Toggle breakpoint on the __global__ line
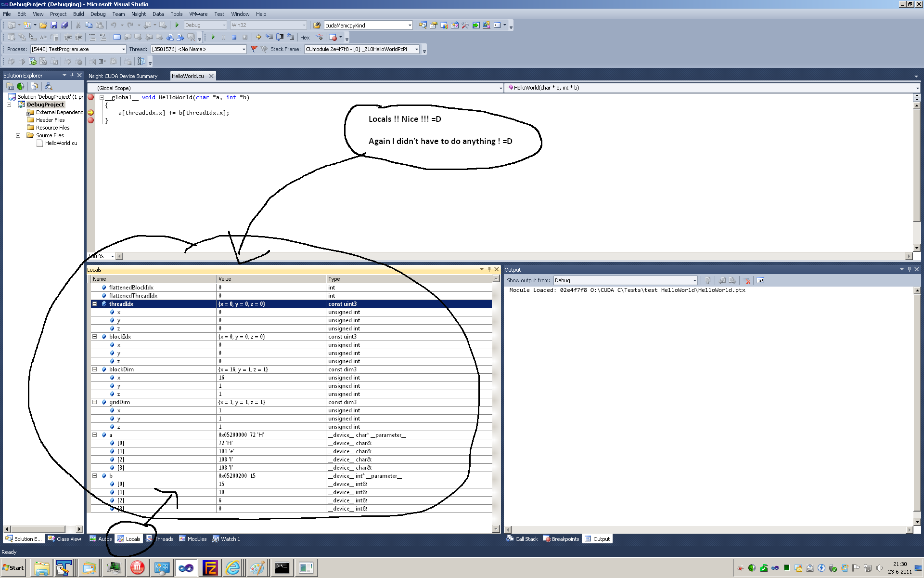This screenshot has width=924, height=578. [91, 97]
